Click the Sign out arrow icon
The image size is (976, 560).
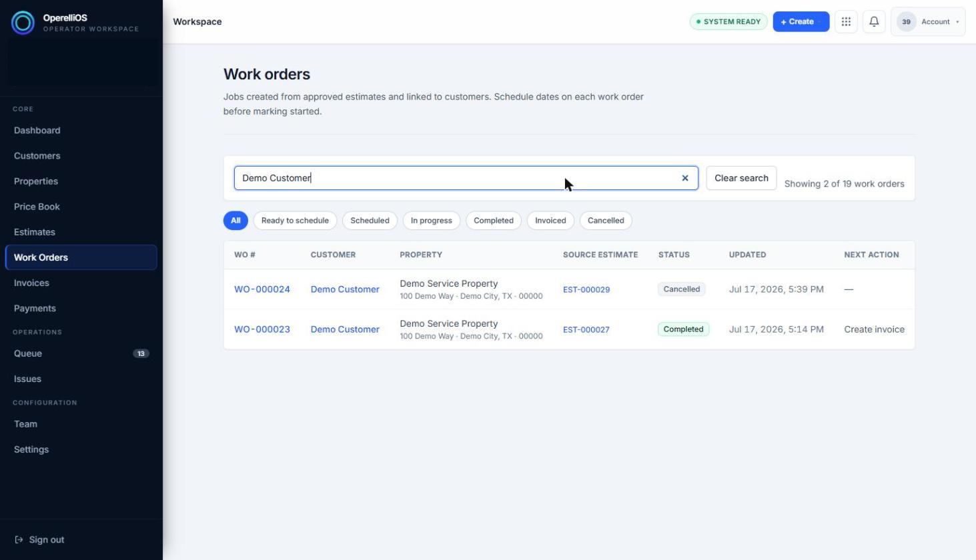[x=19, y=540]
